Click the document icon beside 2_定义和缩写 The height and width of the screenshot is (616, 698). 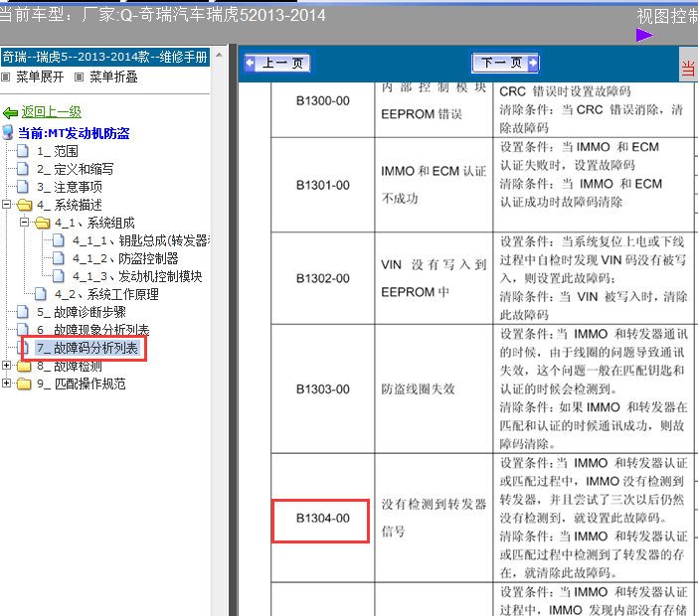(x=23, y=169)
